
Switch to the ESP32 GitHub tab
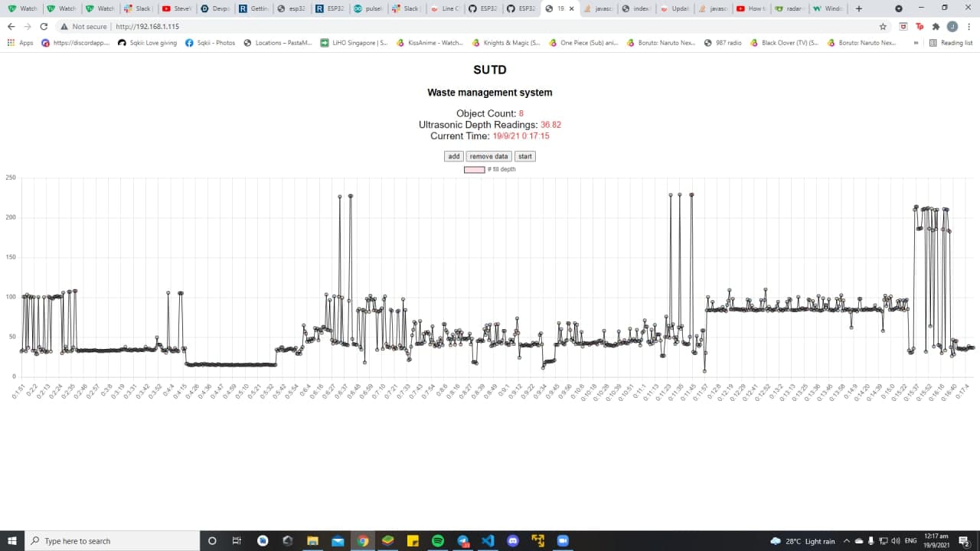tap(482, 9)
